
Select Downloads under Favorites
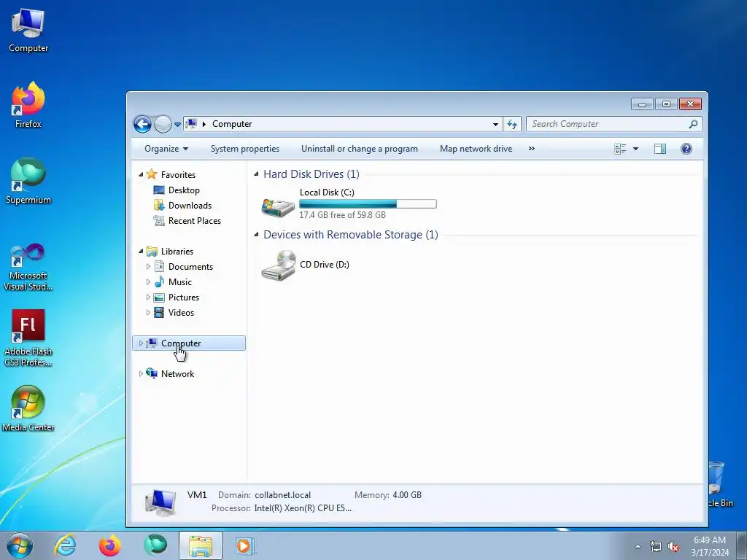click(x=190, y=205)
